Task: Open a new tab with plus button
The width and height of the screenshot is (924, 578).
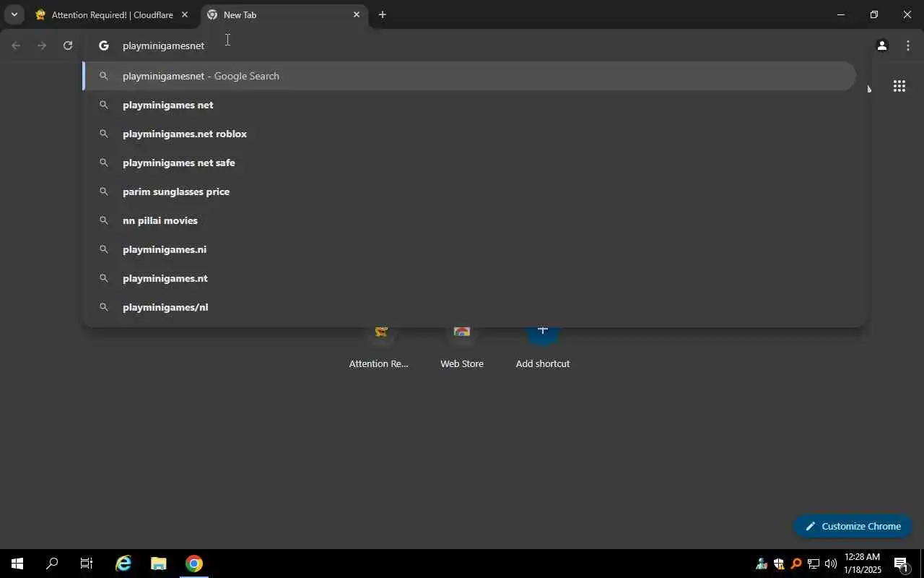Action: 382,14
